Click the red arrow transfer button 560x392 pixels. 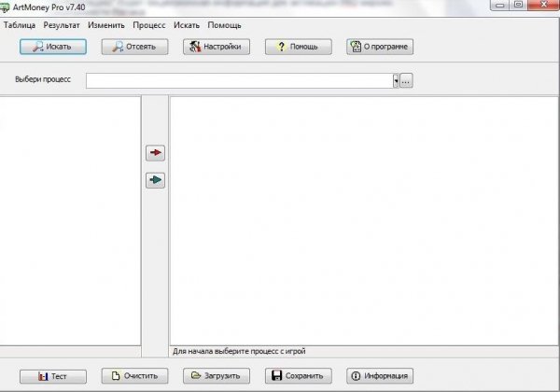coord(155,153)
